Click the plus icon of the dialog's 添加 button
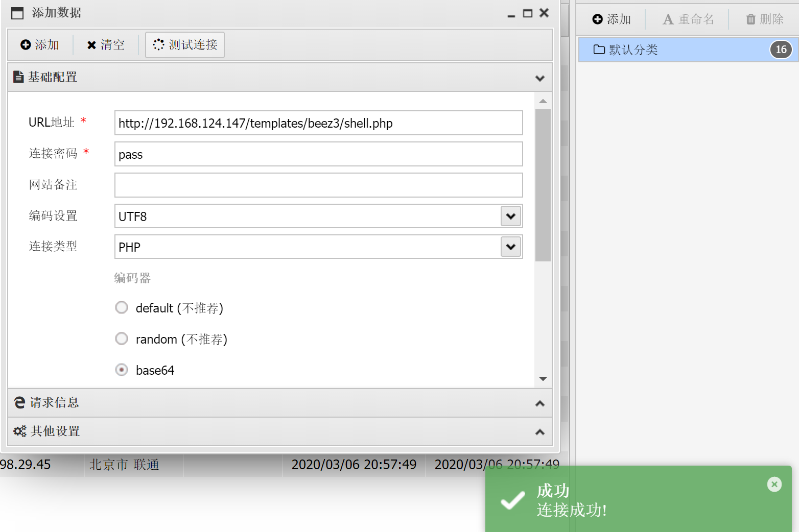The width and height of the screenshot is (799, 532). pos(26,45)
